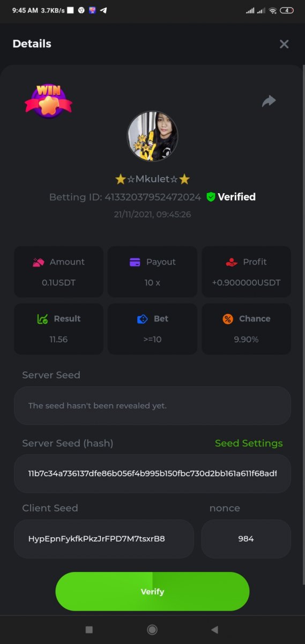Tap the Android back navigation triangle
305x644 pixels.
(x=214, y=630)
